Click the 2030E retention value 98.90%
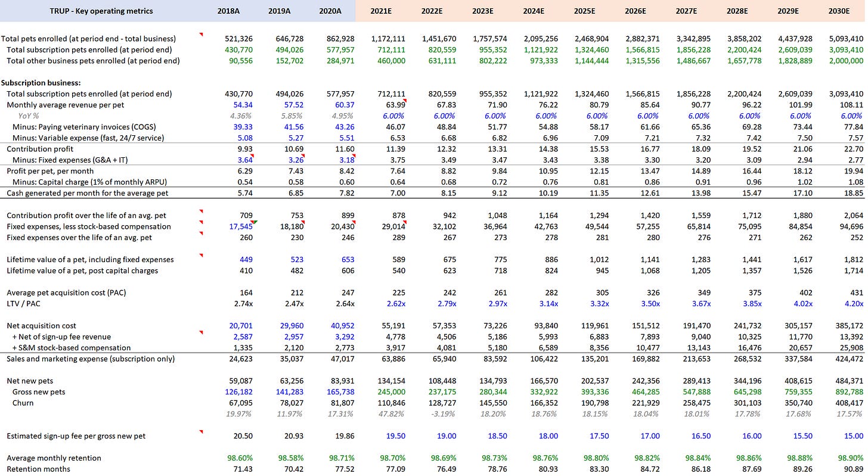 [851, 458]
